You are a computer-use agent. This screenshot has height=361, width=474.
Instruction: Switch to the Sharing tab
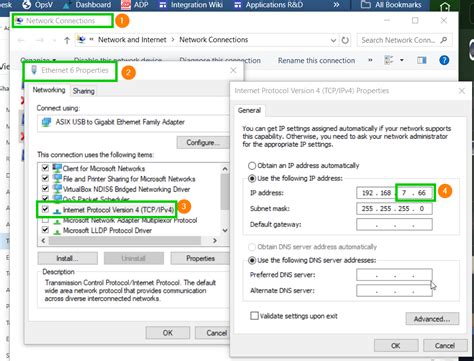[84, 91]
